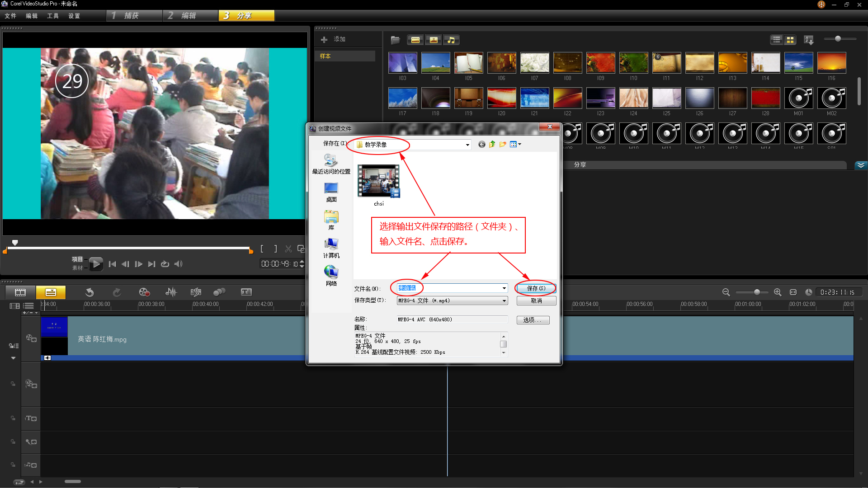
Task: Open the Subtitle Editor tool
Action: (x=246, y=292)
